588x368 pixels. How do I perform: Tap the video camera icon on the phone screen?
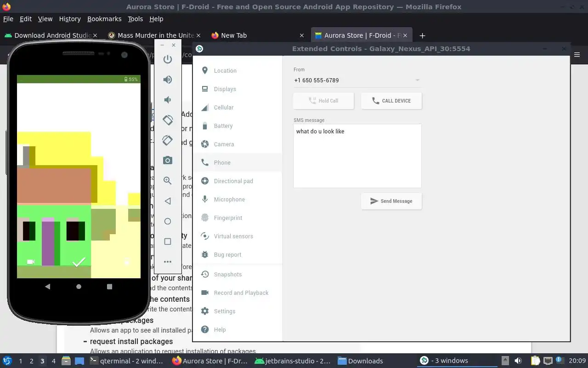[x=31, y=262]
